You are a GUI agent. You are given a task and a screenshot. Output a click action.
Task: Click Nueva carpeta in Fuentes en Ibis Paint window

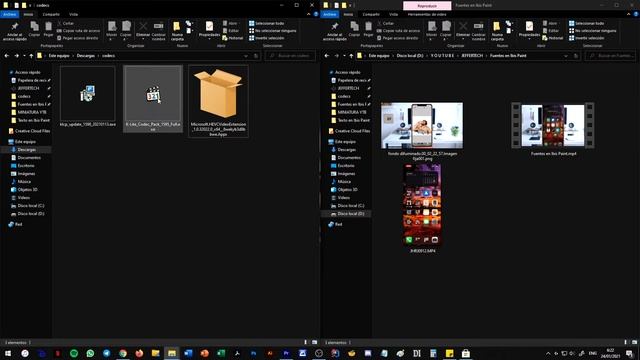coord(497,31)
